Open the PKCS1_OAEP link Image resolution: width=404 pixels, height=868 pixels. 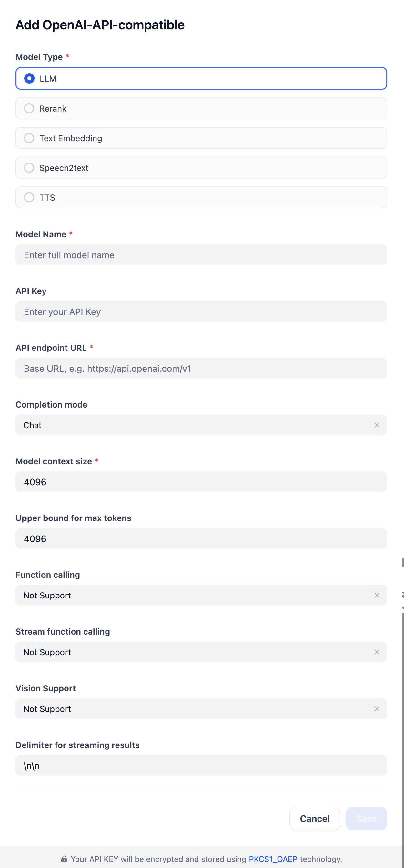[x=273, y=859]
